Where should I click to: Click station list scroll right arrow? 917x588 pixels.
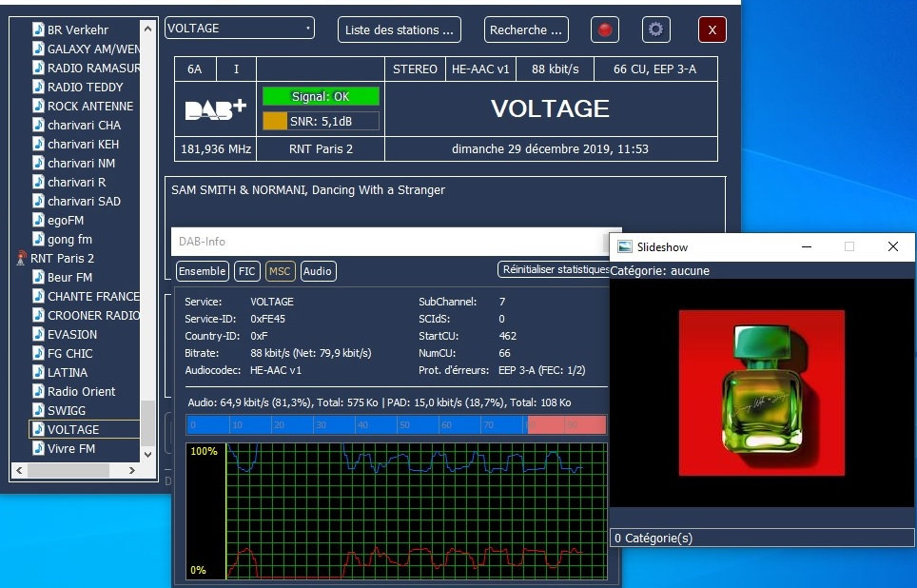132,470
